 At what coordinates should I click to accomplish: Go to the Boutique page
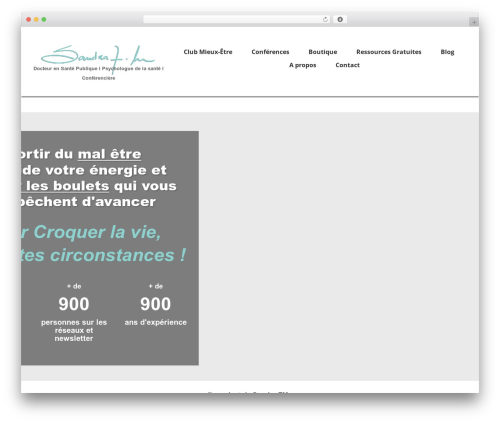coord(323,52)
